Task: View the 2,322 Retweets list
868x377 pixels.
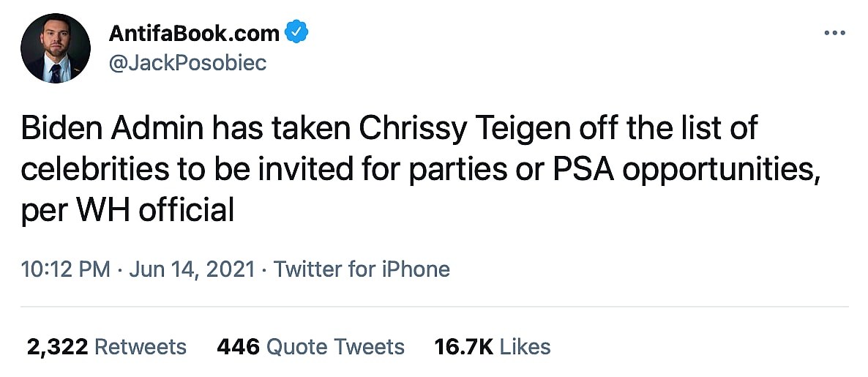Action: click(107, 346)
